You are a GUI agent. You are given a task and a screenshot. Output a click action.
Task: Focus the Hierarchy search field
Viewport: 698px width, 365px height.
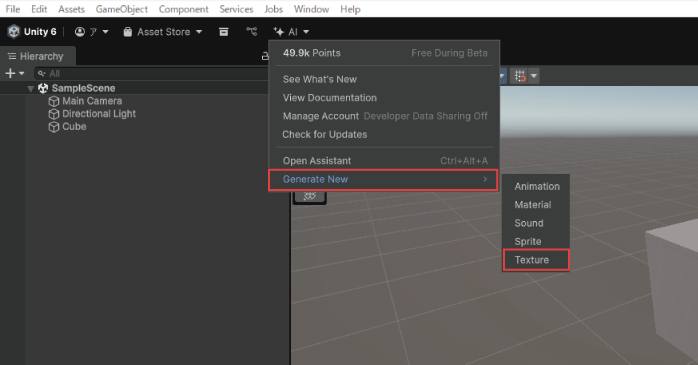[151, 73]
